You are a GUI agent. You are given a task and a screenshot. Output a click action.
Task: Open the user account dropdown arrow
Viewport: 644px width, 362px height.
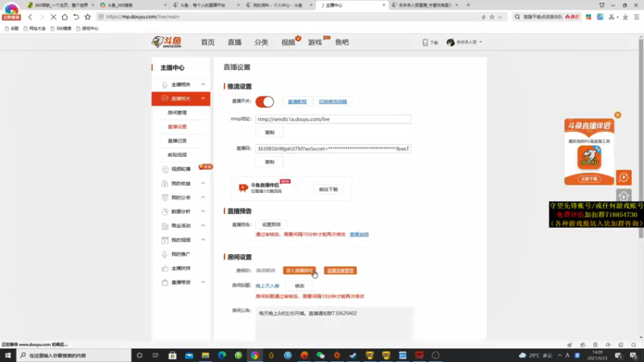[481, 43]
